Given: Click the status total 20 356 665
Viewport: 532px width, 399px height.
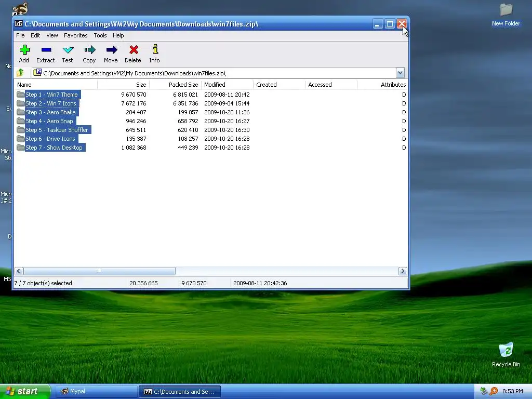Looking at the screenshot, I should coord(143,283).
